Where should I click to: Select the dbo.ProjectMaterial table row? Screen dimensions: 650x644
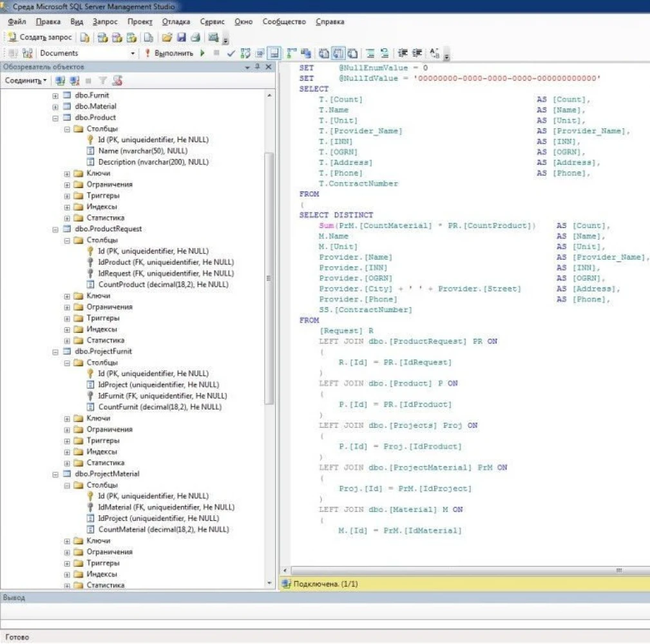[107, 474]
